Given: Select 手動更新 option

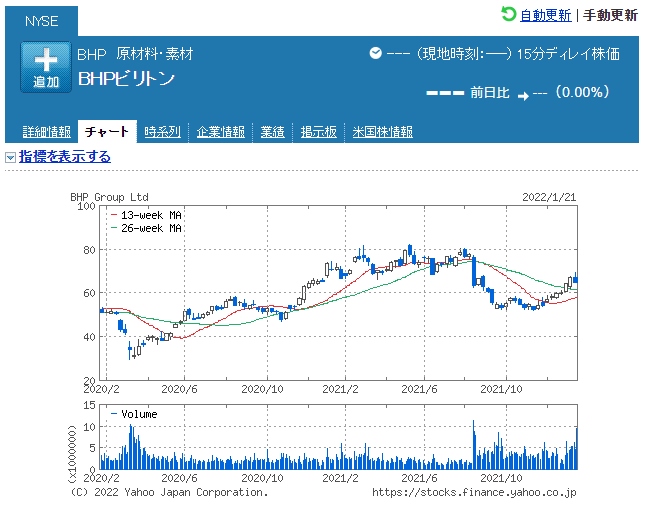Looking at the screenshot, I should point(610,15).
